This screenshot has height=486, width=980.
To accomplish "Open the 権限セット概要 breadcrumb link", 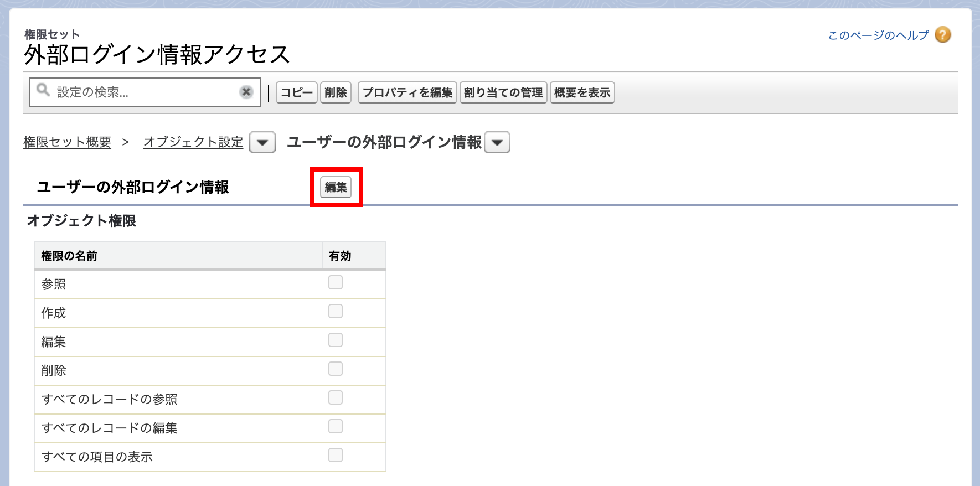I will pos(67,142).
